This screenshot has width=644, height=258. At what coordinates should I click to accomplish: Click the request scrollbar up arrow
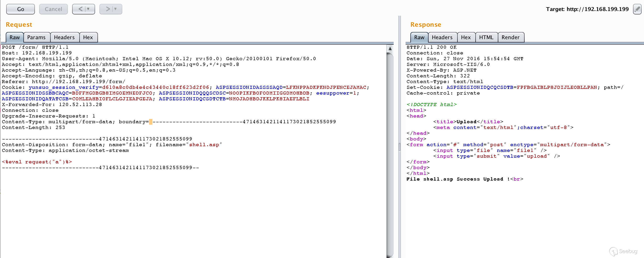click(x=390, y=48)
